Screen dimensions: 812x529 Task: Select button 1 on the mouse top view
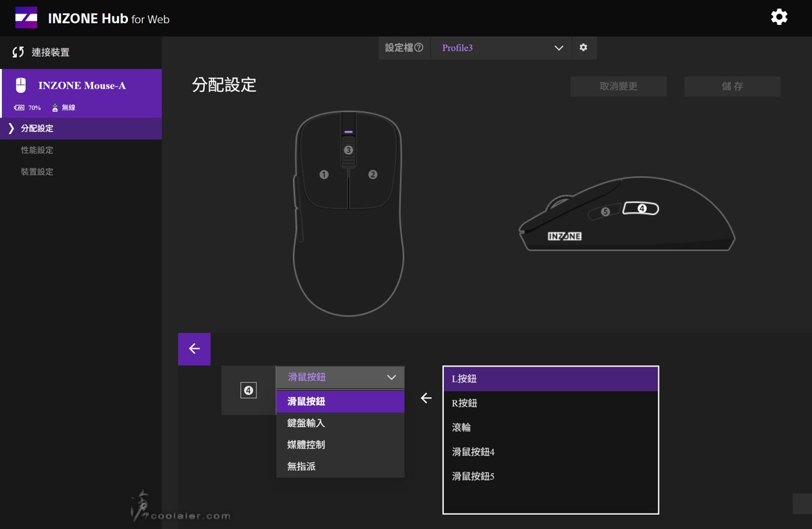pyautogui.click(x=324, y=175)
